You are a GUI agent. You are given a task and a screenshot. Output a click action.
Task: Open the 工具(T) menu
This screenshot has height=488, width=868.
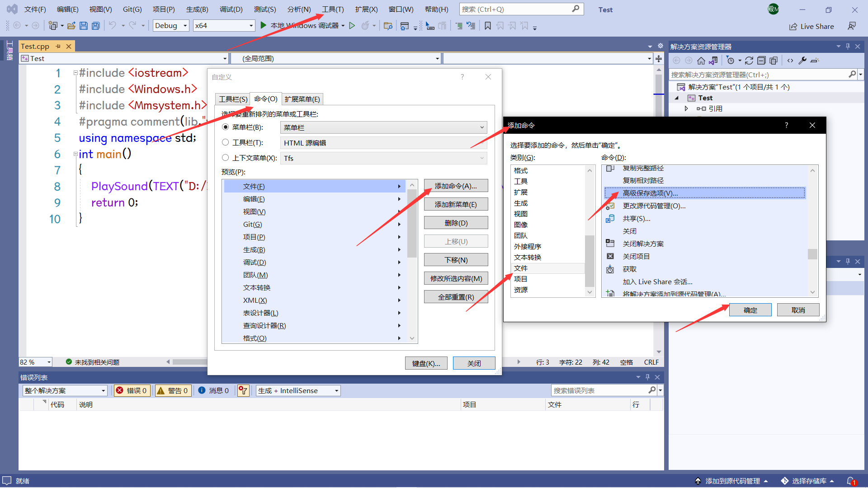(333, 9)
